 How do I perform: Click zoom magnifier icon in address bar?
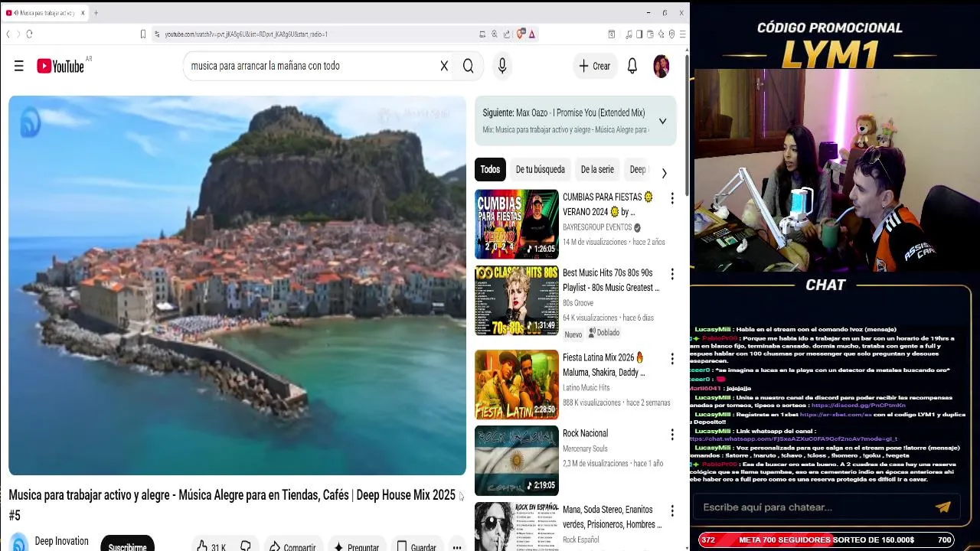(x=495, y=34)
